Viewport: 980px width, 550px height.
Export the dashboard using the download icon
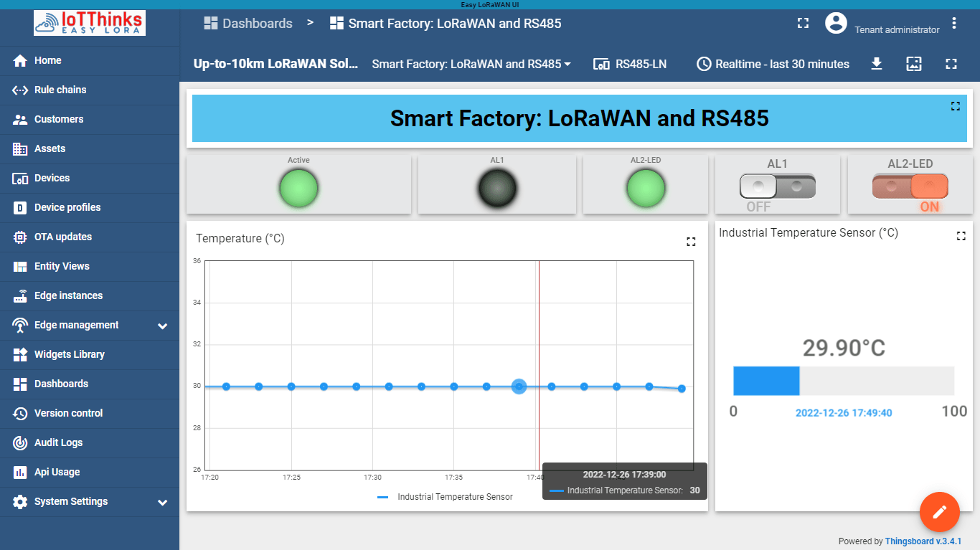[x=876, y=64]
